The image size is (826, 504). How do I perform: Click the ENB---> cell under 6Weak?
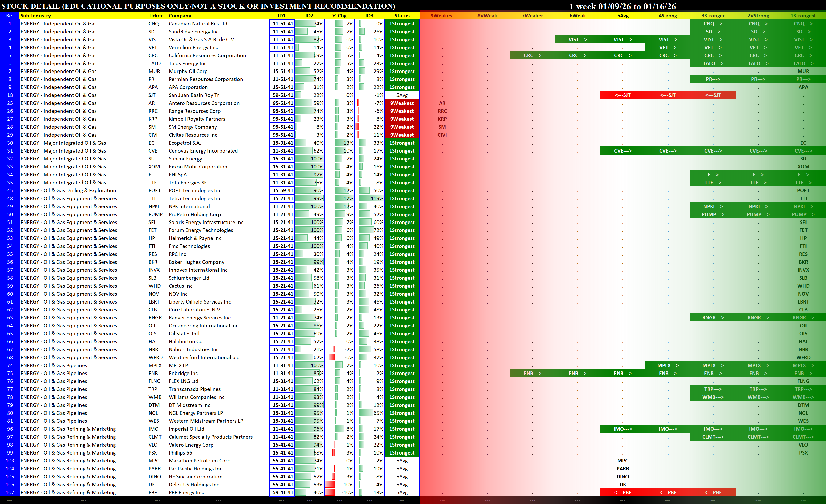pyautogui.click(x=577, y=373)
